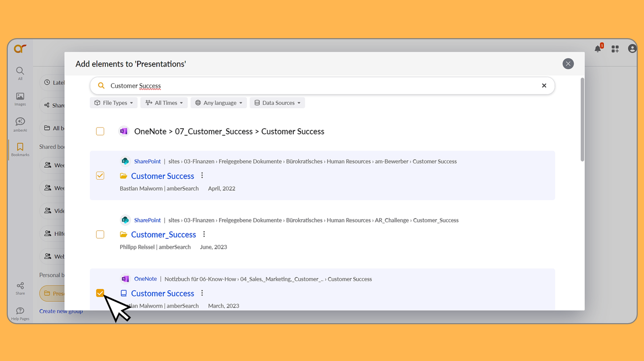Open options menu for SharePoint Customer Success
This screenshot has width=644, height=361.
coord(202,175)
